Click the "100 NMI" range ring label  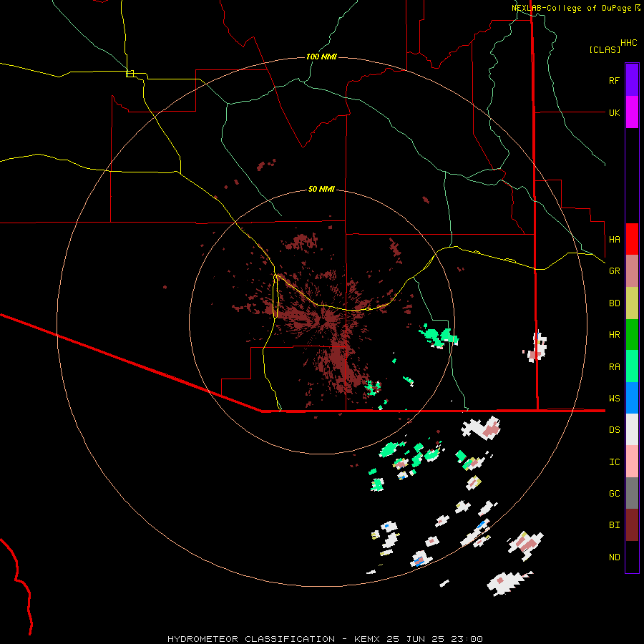[321, 57]
